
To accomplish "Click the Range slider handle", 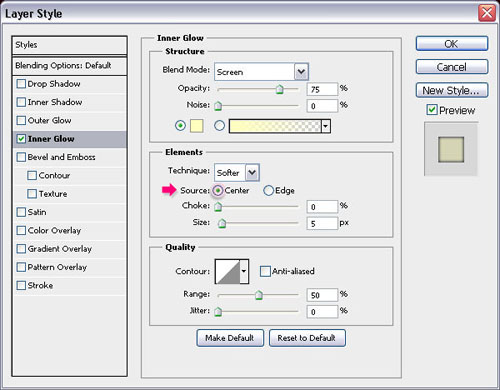I will click(258, 295).
